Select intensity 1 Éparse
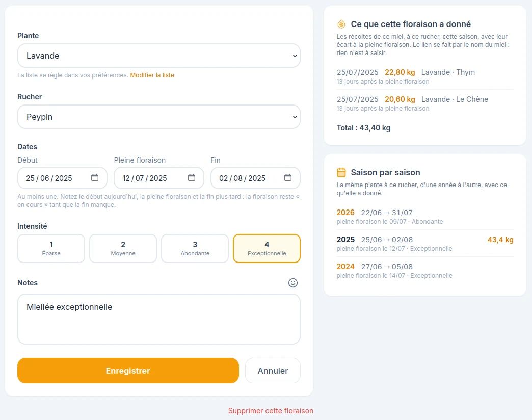This screenshot has width=532, height=420. pos(51,248)
